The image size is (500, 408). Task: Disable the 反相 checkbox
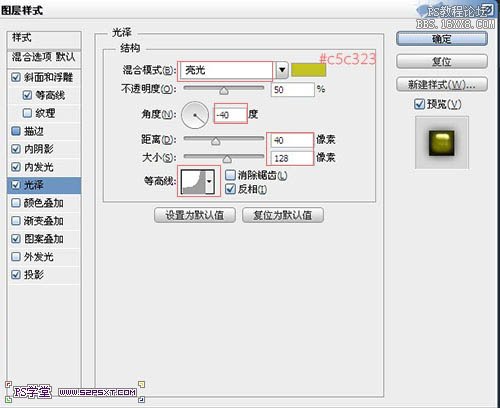[x=230, y=189]
